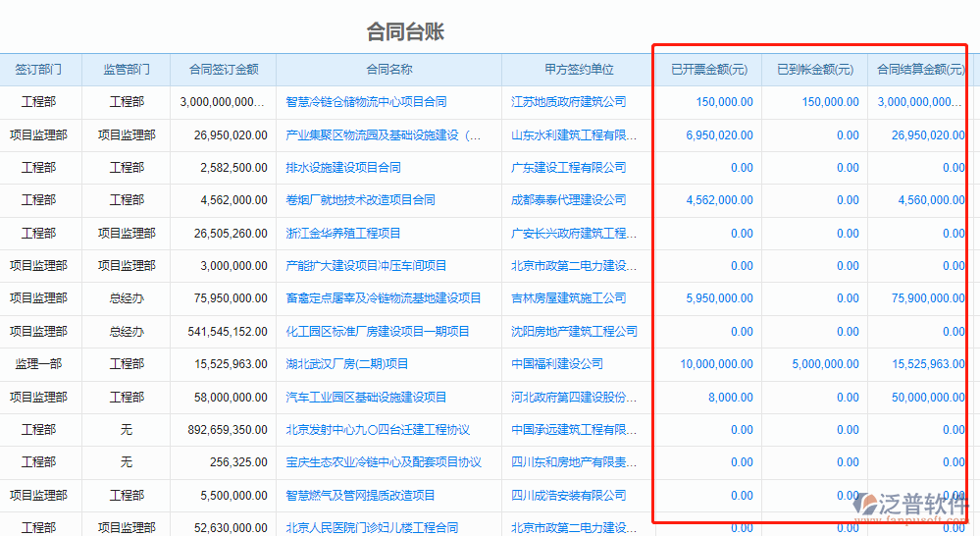Click the 吉林房屋建筑施工公司 company link
This screenshot has height=536, width=980.
568,298
